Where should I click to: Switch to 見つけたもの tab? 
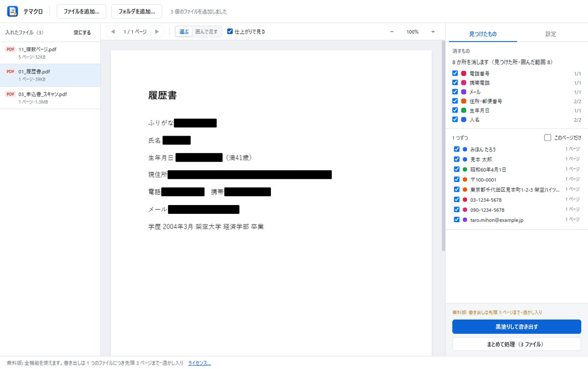tap(483, 34)
